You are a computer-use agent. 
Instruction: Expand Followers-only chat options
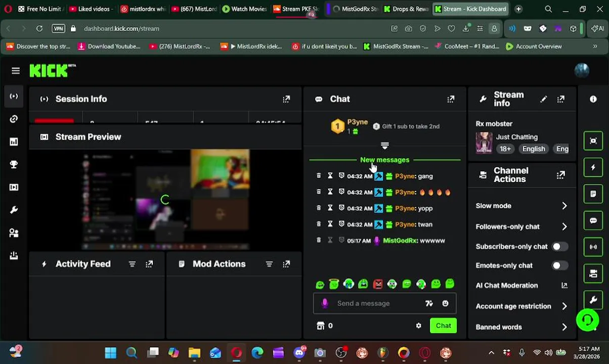click(x=564, y=226)
